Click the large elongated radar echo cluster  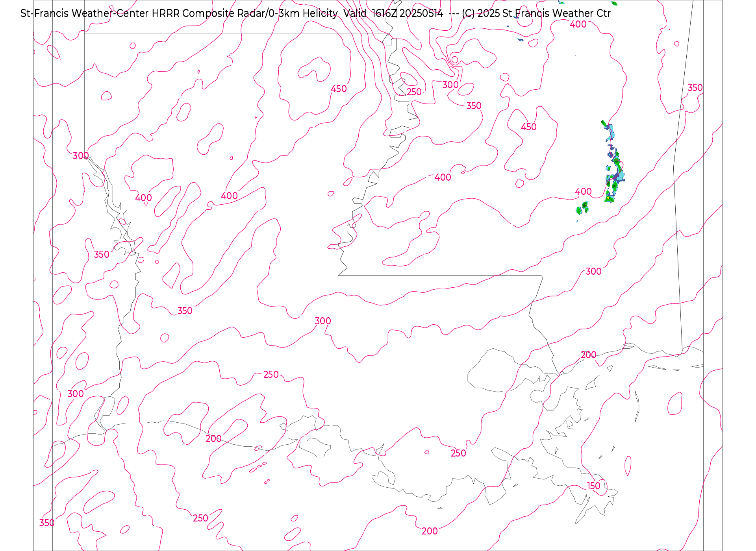point(613,162)
